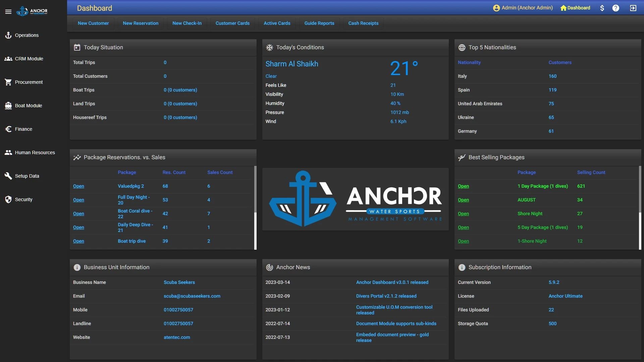Open the New Customer quick action
The image size is (644, 362).
[93, 23]
